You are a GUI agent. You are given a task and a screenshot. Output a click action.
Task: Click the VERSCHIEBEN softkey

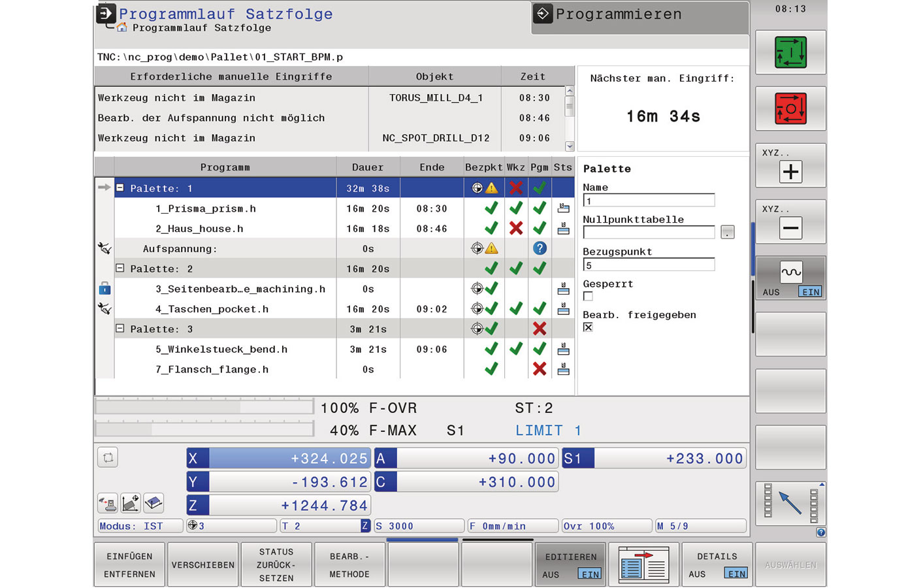(202, 564)
